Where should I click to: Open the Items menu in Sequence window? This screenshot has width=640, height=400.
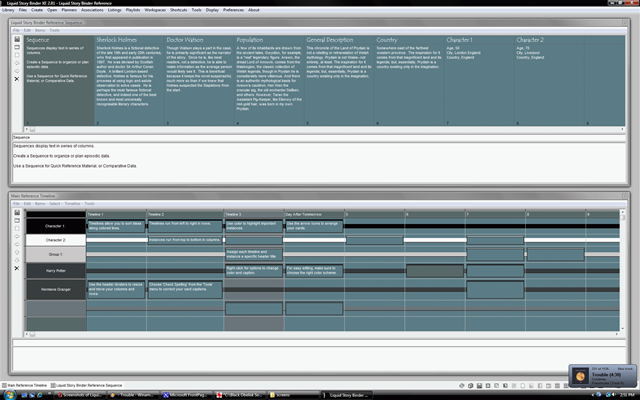click(40, 30)
